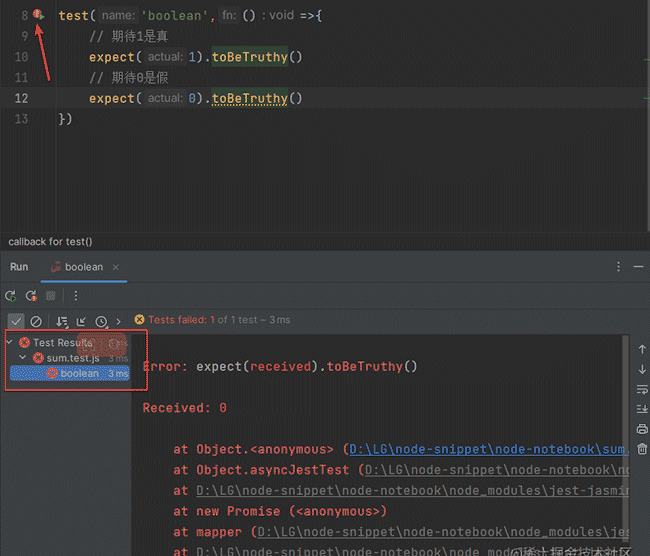Collapse the sum.test.js tree node
This screenshot has width=650, height=556.
pyautogui.click(x=23, y=357)
